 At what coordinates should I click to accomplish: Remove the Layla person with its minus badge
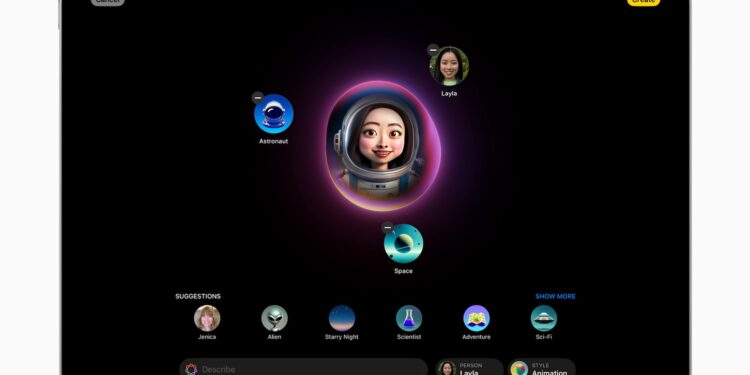point(433,50)
